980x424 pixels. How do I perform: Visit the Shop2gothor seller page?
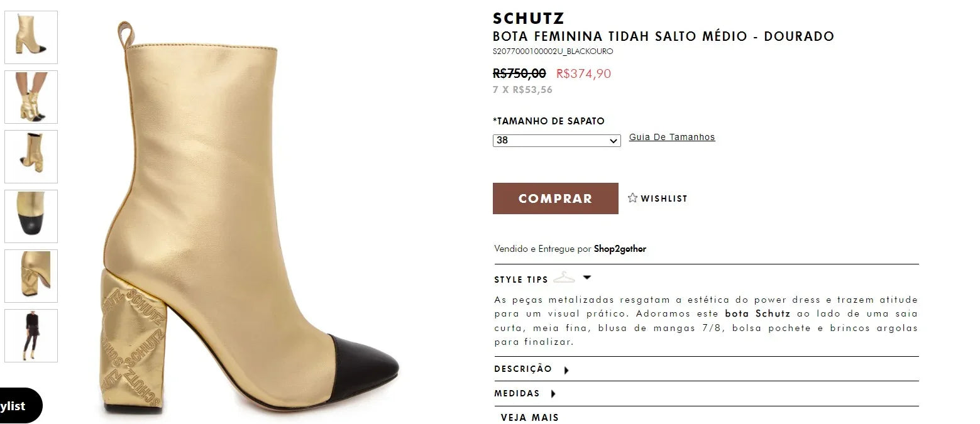click(619, 249)
